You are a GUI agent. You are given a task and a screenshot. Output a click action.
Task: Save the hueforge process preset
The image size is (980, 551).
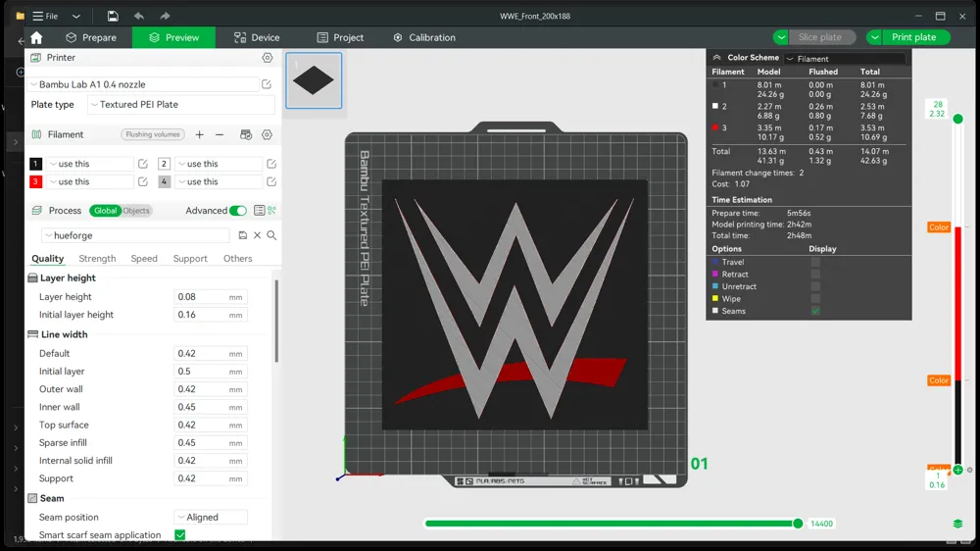tap(242, 235)
